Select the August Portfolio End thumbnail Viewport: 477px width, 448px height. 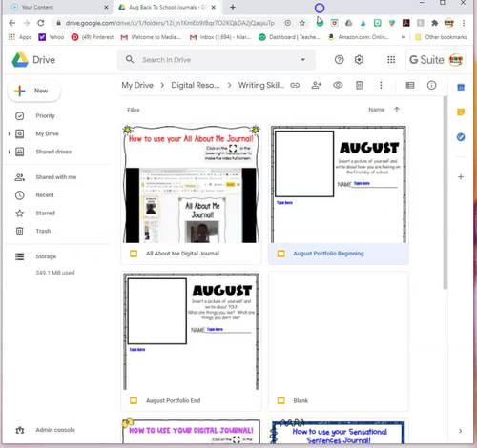point(191,332)
